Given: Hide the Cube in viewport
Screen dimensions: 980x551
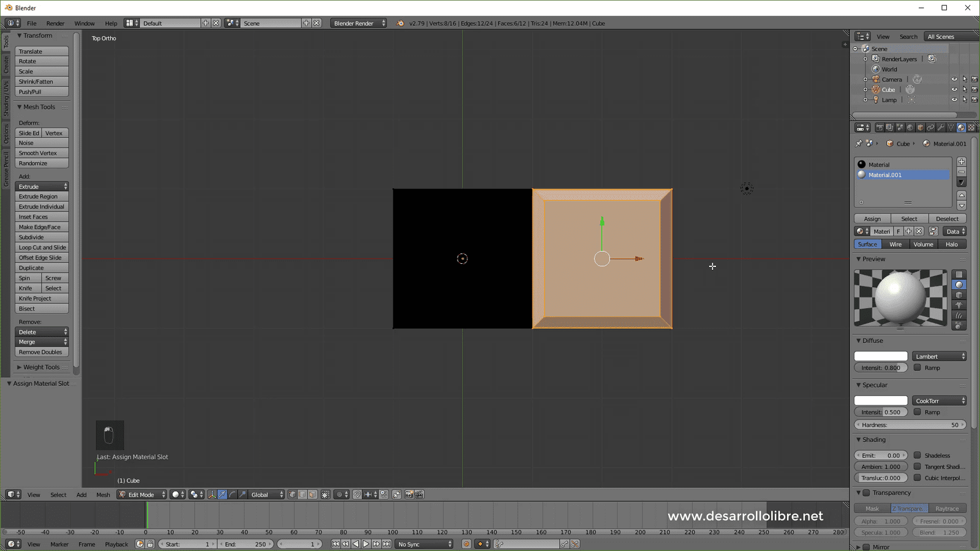Looking at the screenshot, I should [954, 89].
